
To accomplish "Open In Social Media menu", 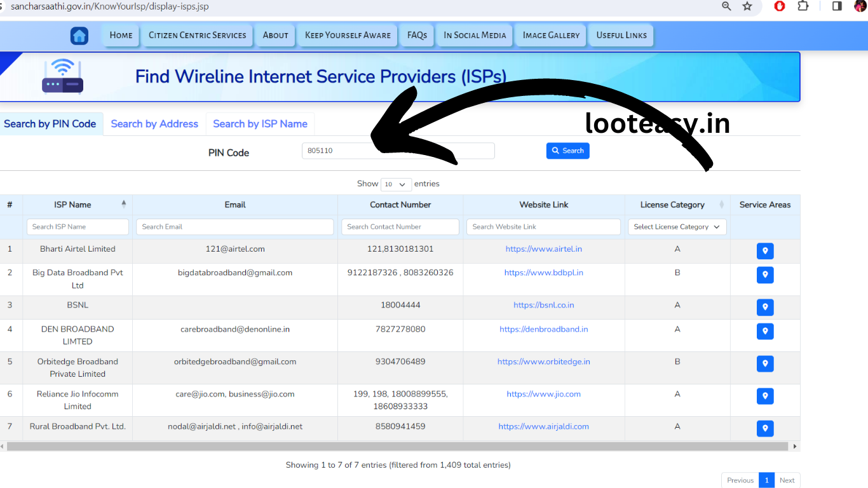I will (475, 36).
